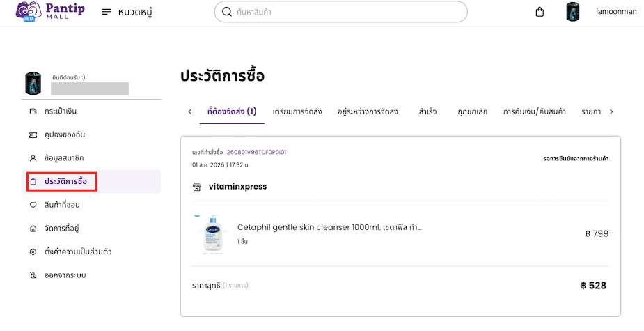Open the Cetaphil gentle skin cleanser product title

[329, 227]
